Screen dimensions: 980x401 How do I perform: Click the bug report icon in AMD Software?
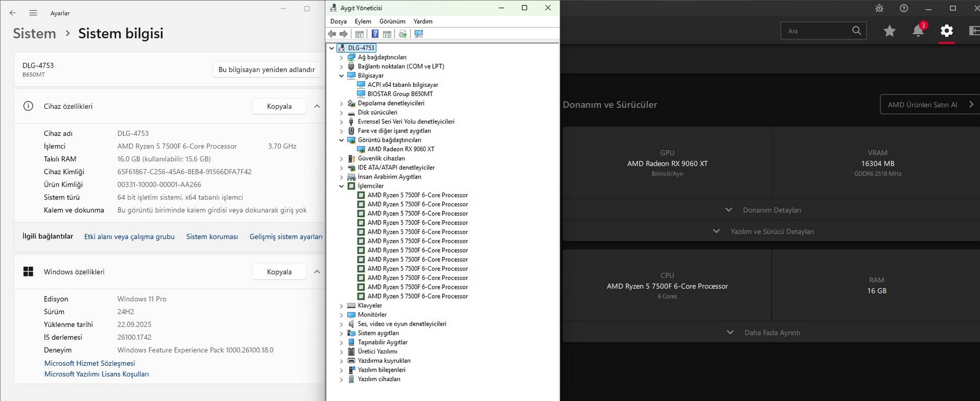880,8
